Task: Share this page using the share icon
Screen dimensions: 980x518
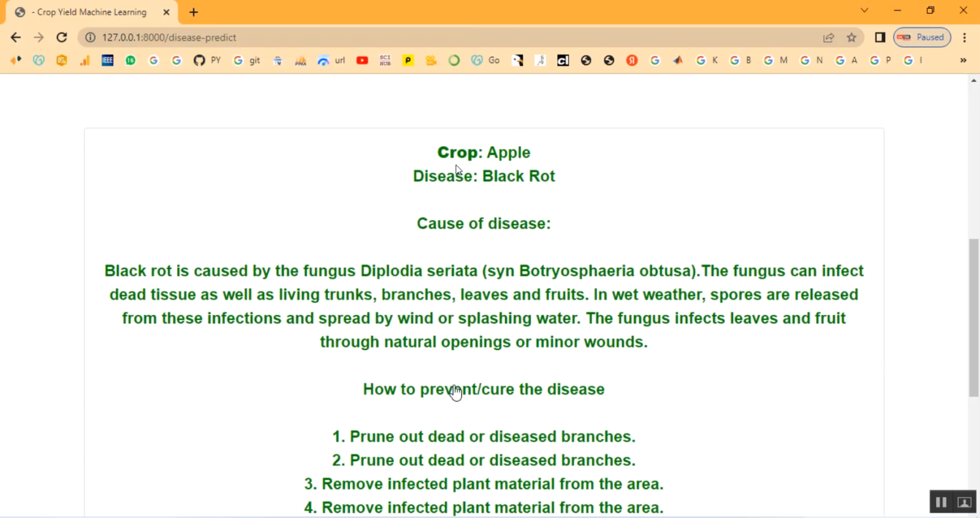Action: click(828, 37)
